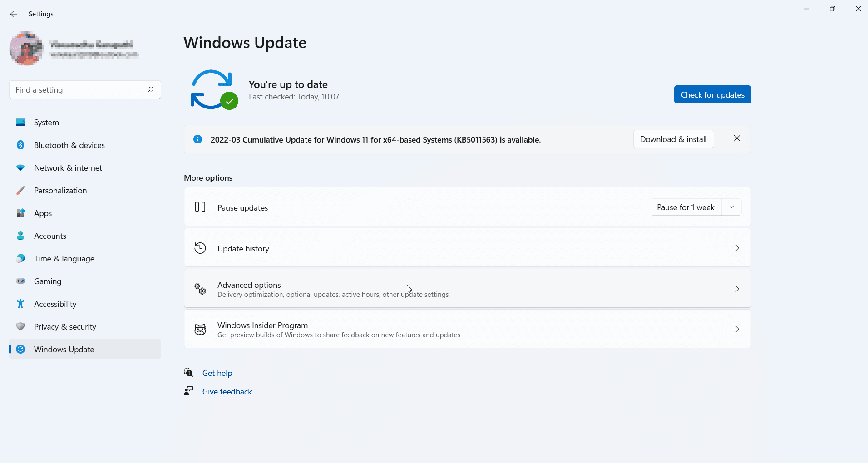Click the Get help headset icon
Image resolution: width=868 pixels, height=463 pixels.
tap(188, 372)
